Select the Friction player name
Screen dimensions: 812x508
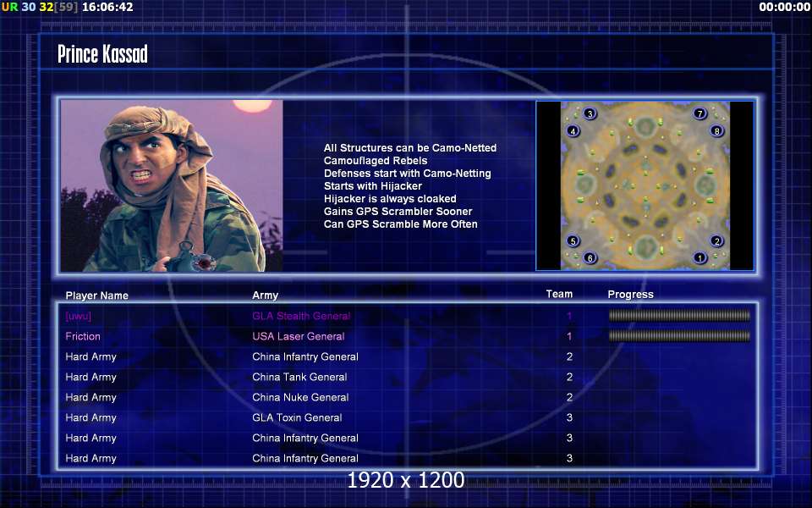click(83, 336)
